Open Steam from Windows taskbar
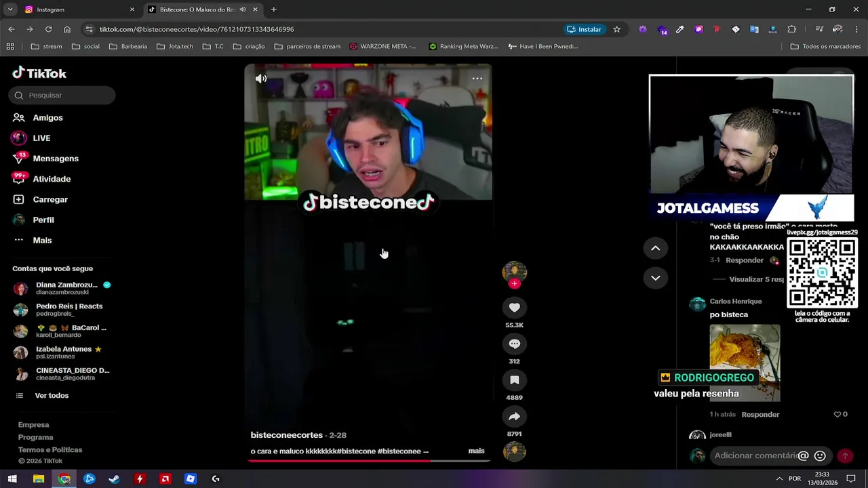868x488 pixels. point(115,479)
